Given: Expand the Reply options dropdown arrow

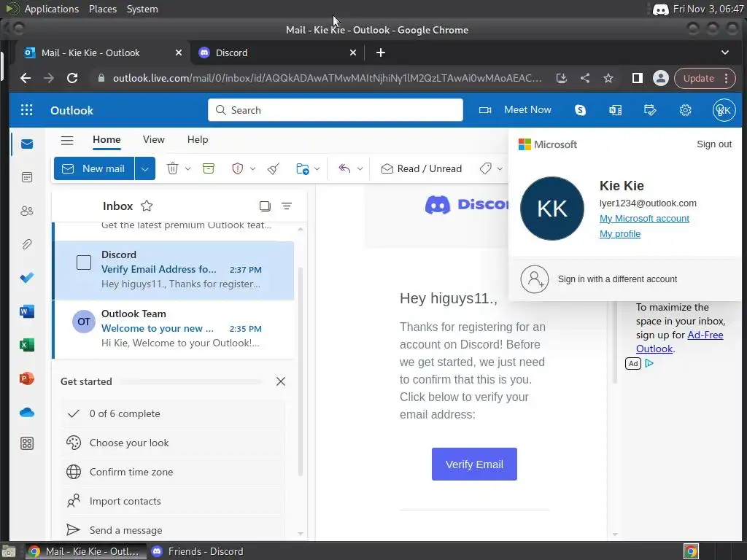Looking at the screenshot, I should (360, 168).
